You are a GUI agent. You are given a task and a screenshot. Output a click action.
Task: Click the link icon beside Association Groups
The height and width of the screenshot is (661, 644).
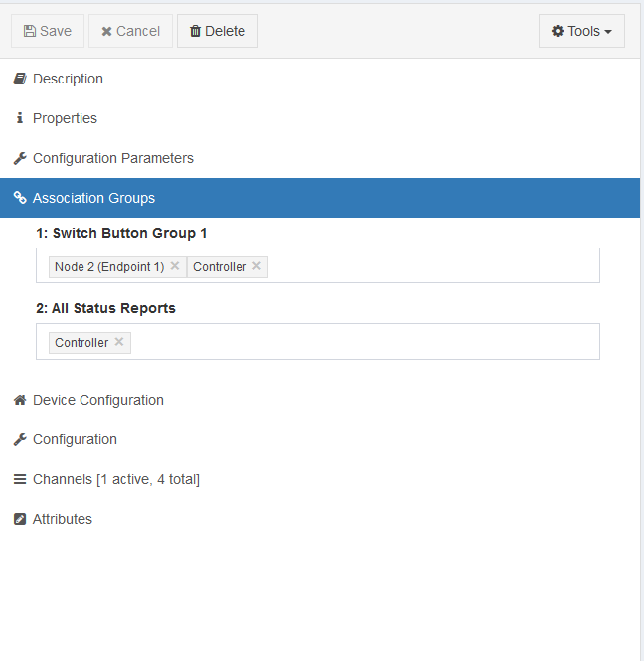[20, 197]
